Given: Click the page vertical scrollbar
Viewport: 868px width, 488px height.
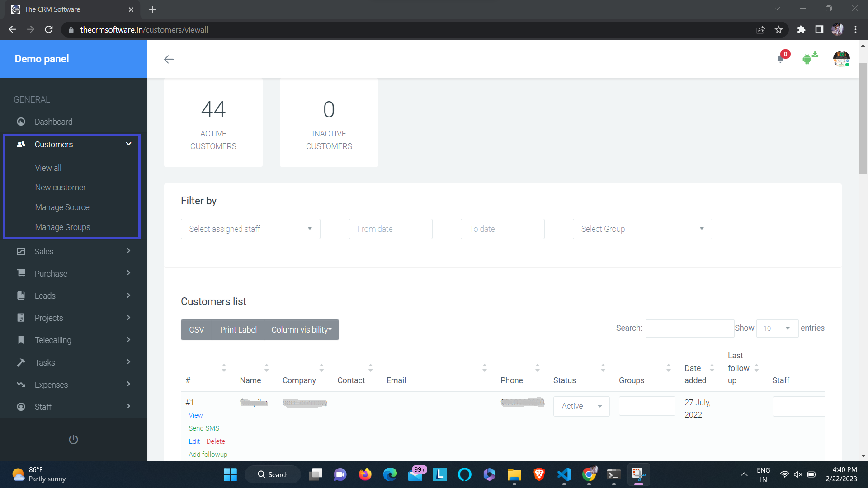Looking at the screenshot, I should pyautogui.click(x=863, y=117).
